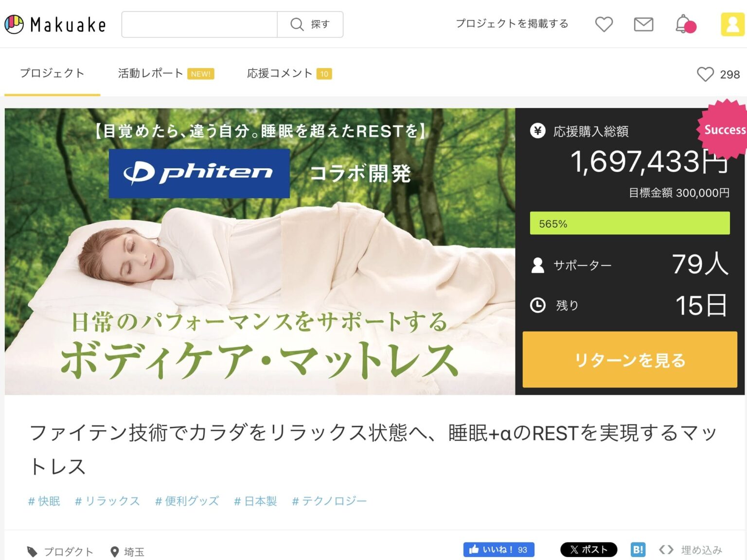Open the #快眠 hashtag link
Viewport: 747px width, 560px height.
coord(44,501)
